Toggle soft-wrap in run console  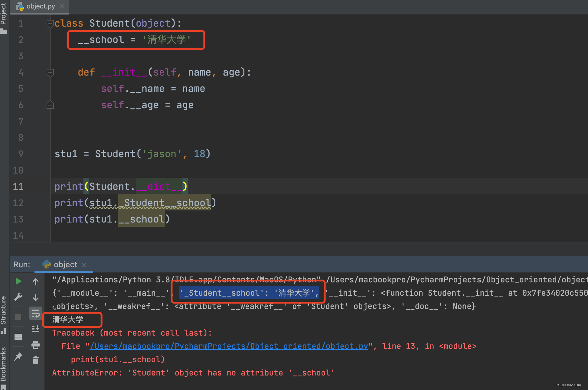36,314
